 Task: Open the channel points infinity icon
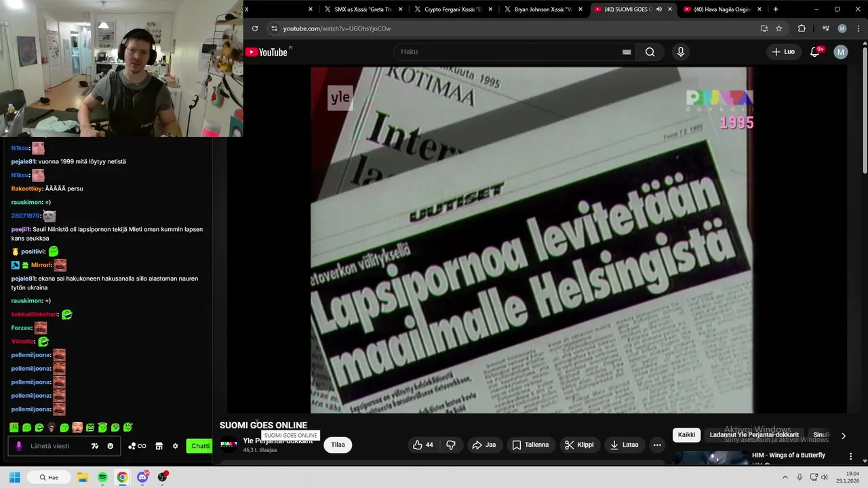point(138,446)
